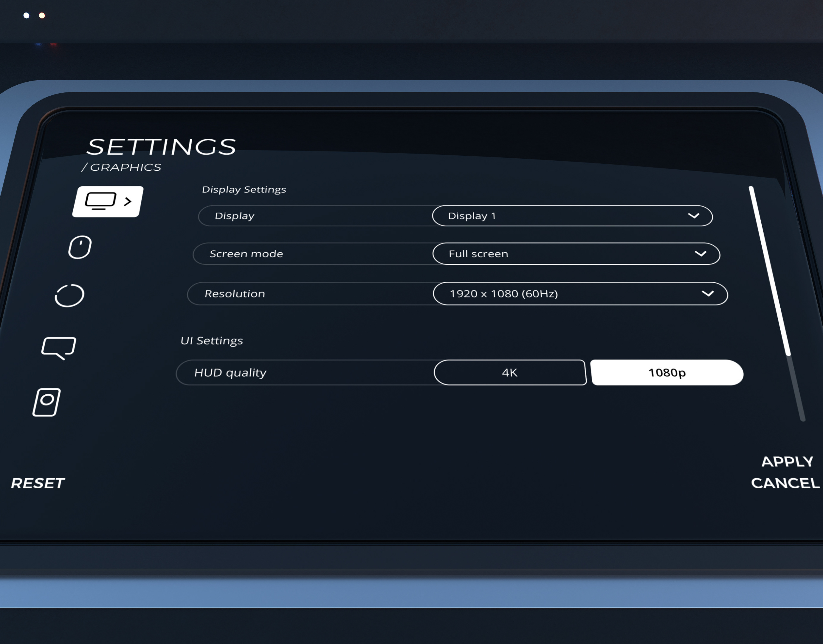Click the 'SETTINGS' title
The width and height of the screenshot is (823, 644).
pyautogui.click(x=161, y=147)
